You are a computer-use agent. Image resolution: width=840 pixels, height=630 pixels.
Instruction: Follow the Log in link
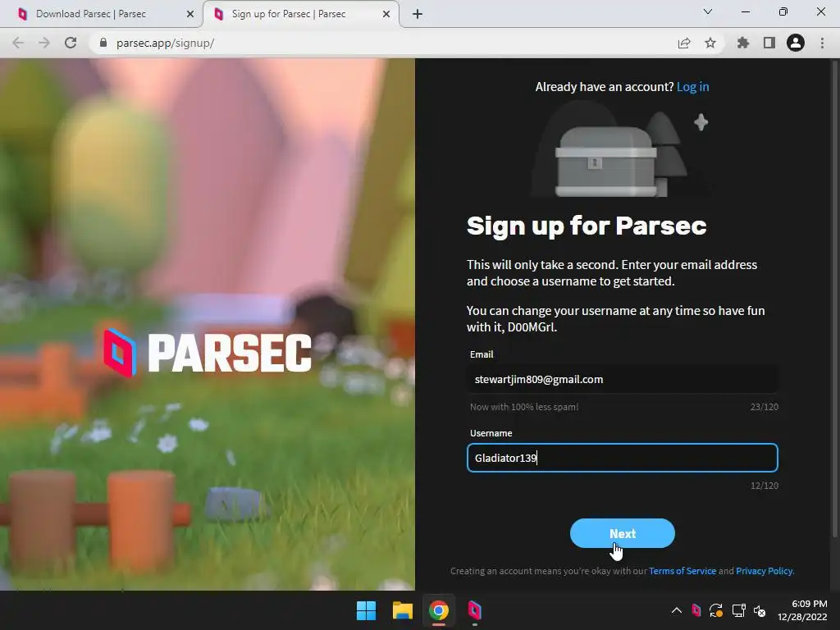[x=692, y=87]
